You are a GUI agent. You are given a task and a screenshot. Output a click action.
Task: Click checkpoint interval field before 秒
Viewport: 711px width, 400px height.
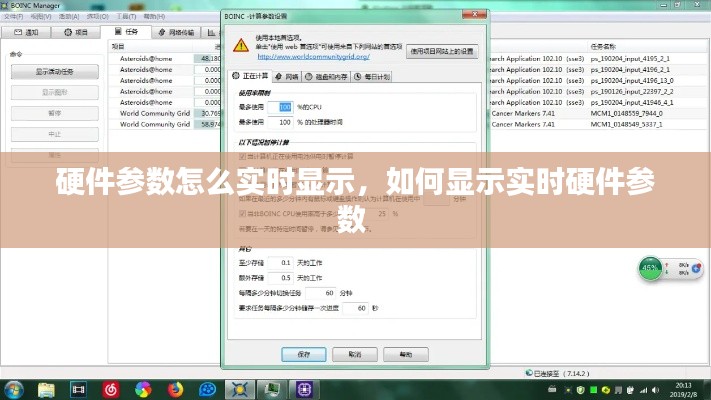pyautogui.click(x=356, y=308)
